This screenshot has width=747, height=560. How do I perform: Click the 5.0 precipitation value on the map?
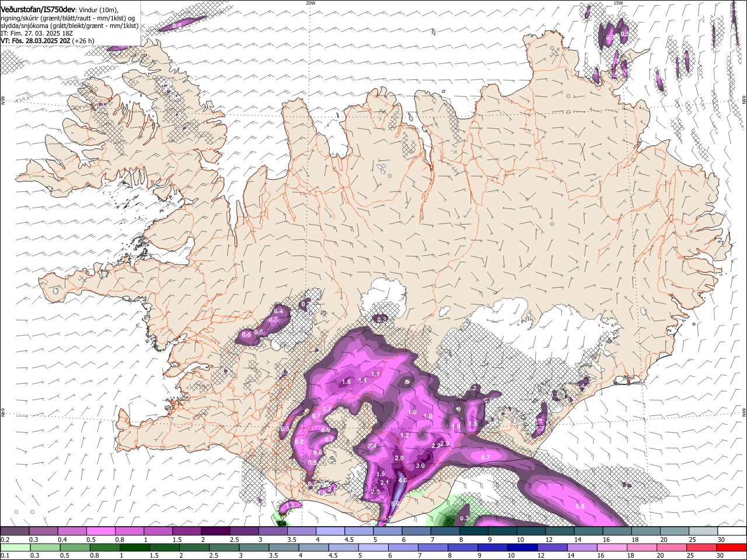[x=395, y=503]
